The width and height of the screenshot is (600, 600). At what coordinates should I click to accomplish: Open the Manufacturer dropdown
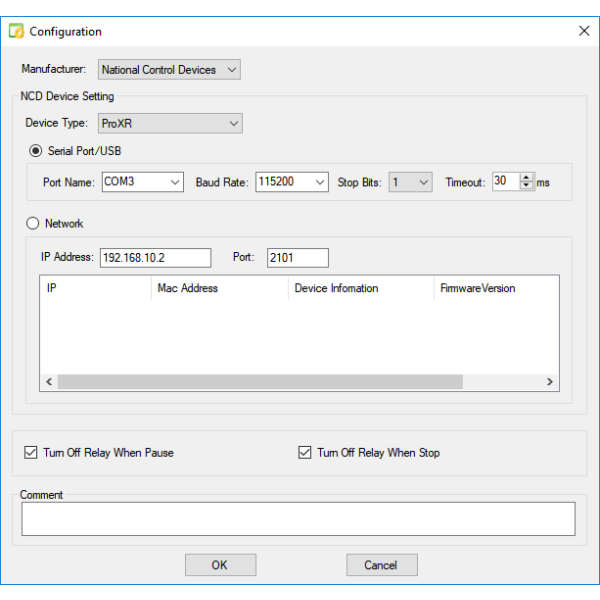[169, 70]
